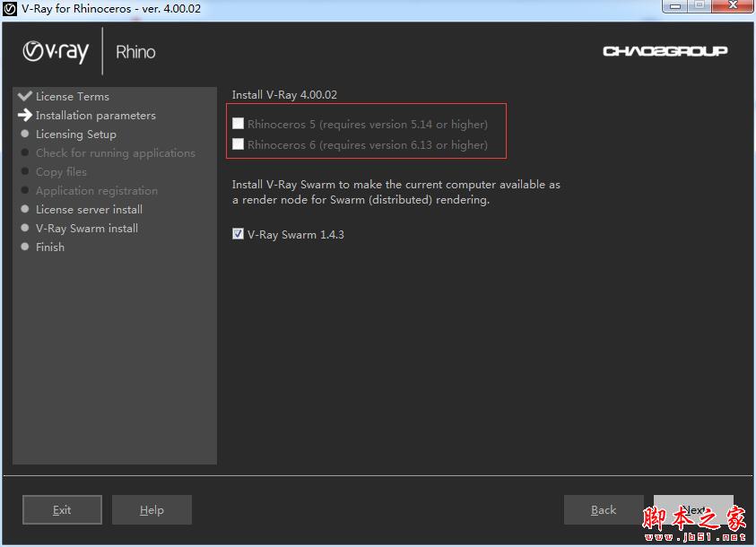
Task: Close the V-Ray installer window
Action: [x=731, y=7]
